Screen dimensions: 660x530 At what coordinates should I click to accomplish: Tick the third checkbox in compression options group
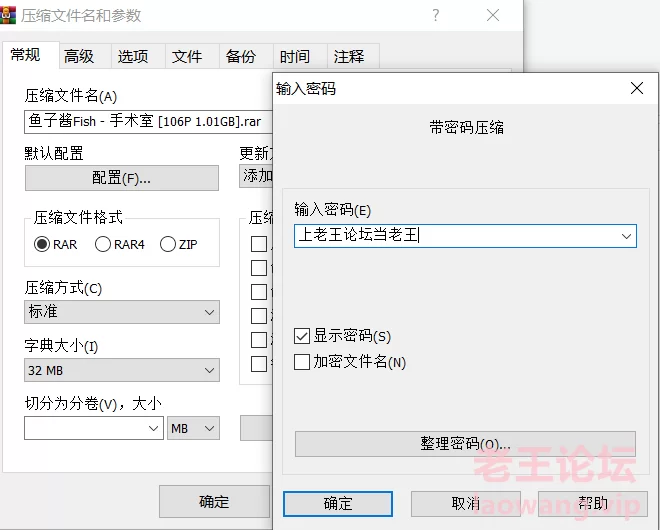click(x=259, y=292)
